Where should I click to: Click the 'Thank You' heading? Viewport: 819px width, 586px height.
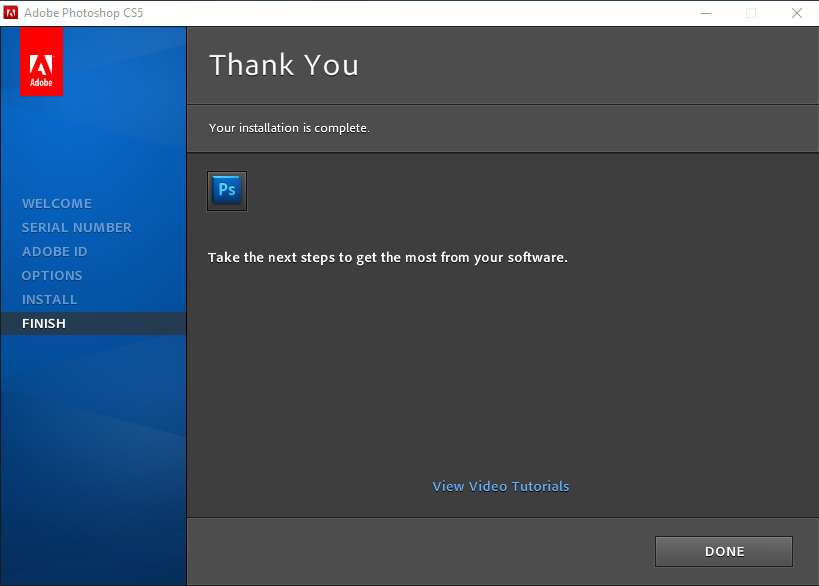click(x=284, y=65)
